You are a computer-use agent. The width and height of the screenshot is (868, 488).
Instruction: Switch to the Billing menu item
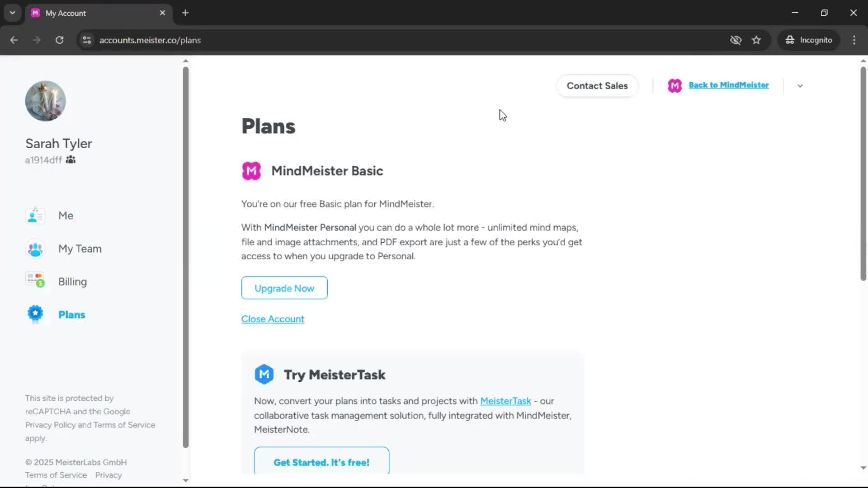pos(72,282)
